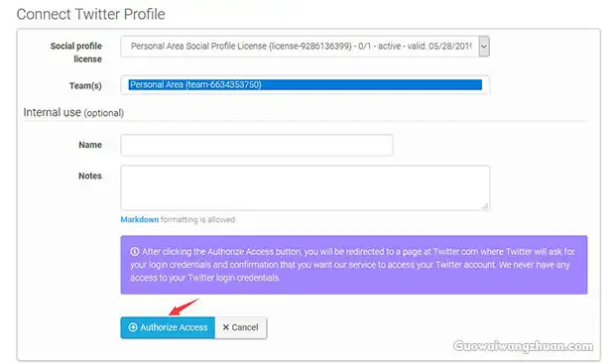615x364 pixels.
Task: Click the Authorize Access button
Action: click(168, 327)
